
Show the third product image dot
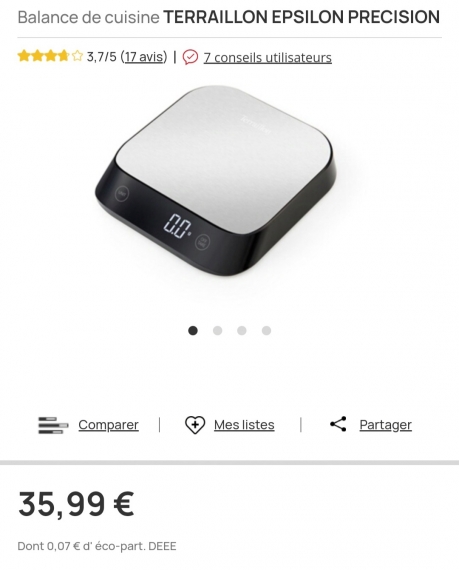242,330
